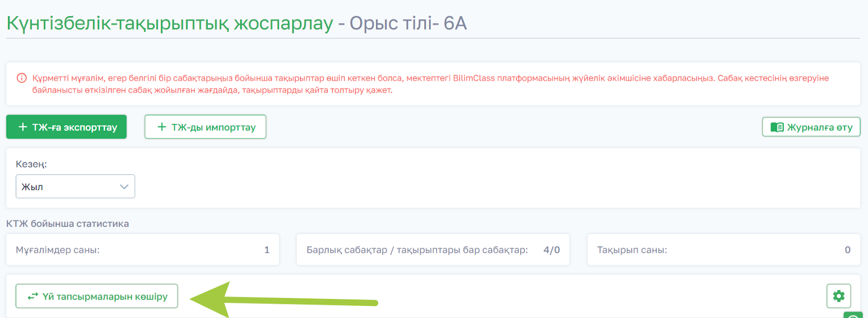Click the Барлық сабақтар / тақырыптары бар сабақтар label
Viewport: 868px width, 318px height.
coord(417,250)
